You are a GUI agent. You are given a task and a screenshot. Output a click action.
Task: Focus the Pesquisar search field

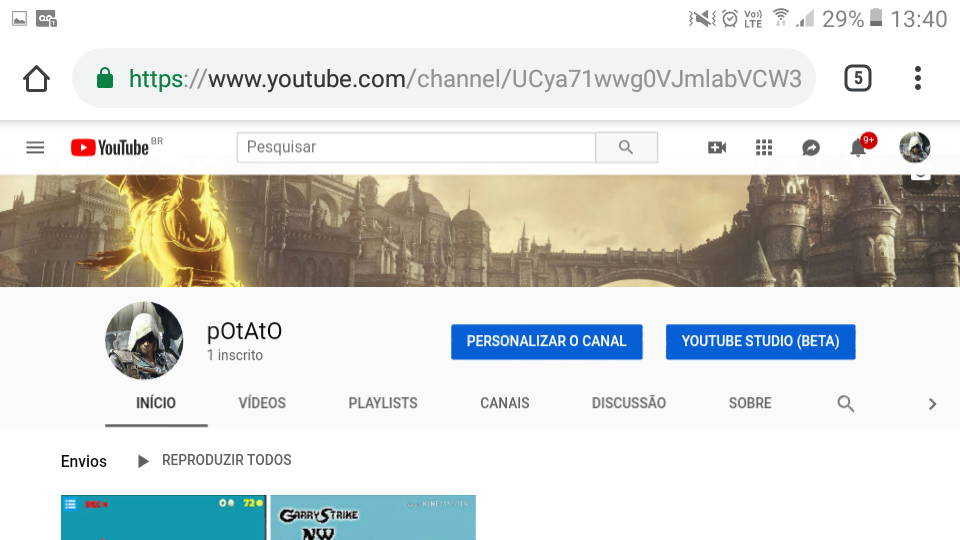click(x=416, y=147)
